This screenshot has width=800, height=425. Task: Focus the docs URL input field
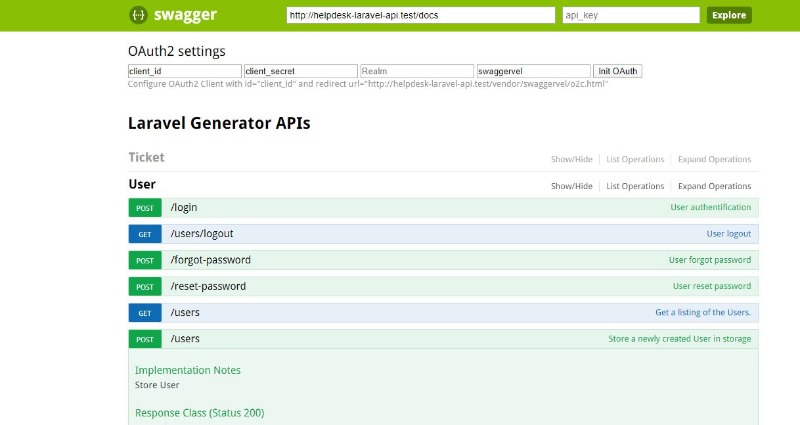pos(420,15)
